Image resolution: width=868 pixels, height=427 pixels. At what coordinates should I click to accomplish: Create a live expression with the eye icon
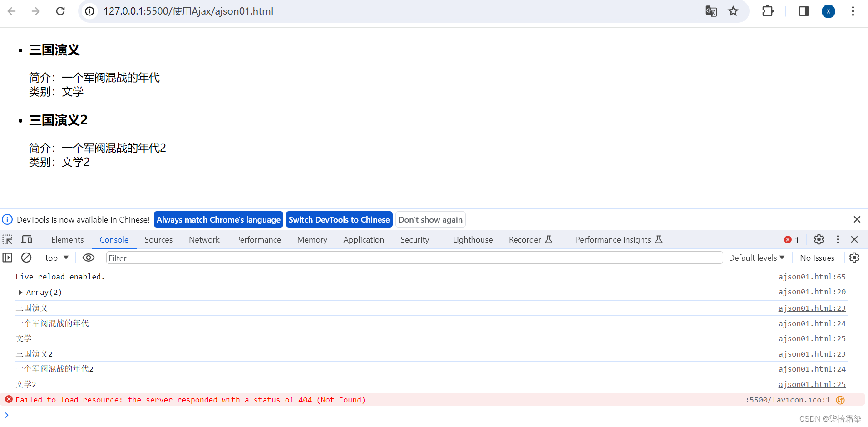(88, 258)
